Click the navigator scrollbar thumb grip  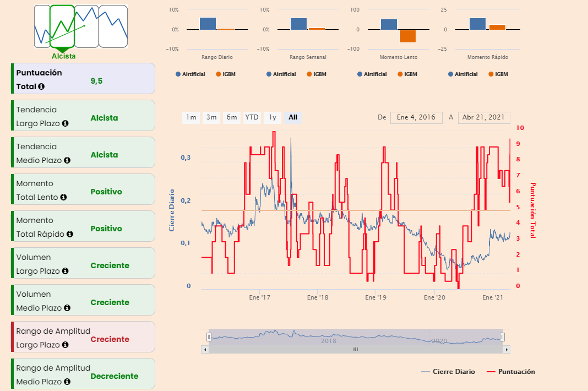pos(356,349)
